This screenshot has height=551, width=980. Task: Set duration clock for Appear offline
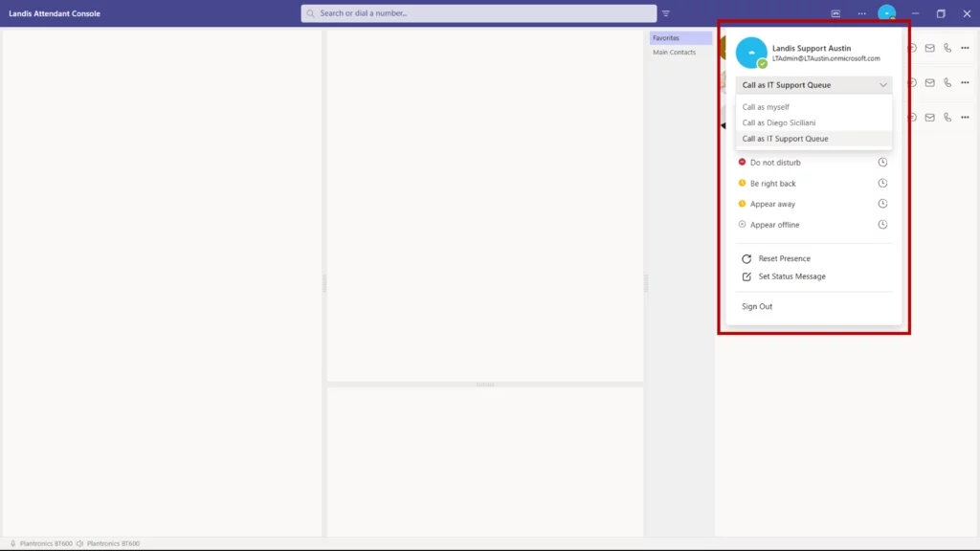click(882, 225)
